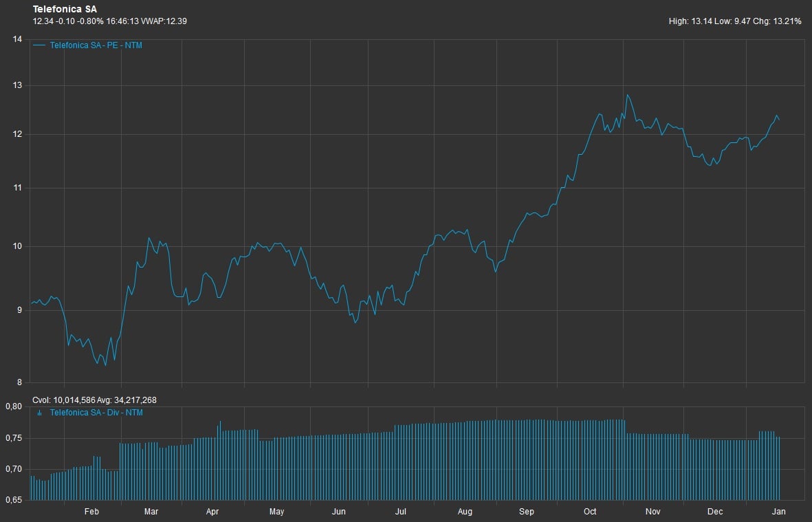Click the 0,70 value on the dividend axis

point(14,469)
